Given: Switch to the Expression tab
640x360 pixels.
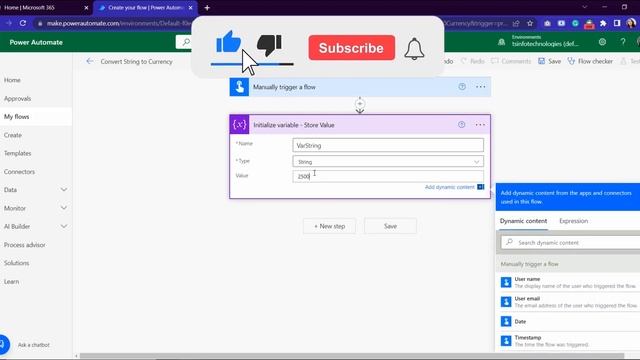Looking at the screenshot, I should 573,221.
